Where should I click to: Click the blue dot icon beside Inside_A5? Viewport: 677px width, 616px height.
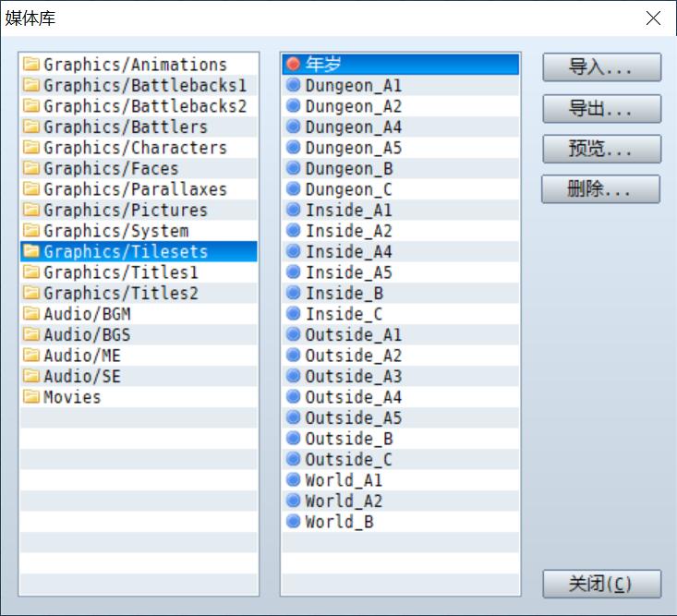coord(293,272)
